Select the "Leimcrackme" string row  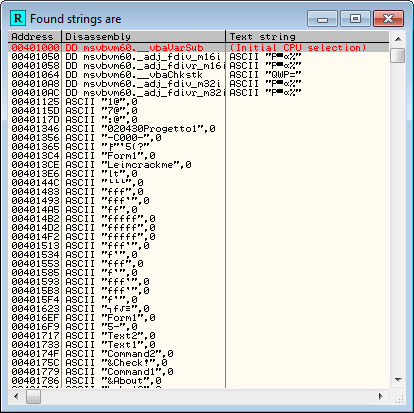(199, 165)
